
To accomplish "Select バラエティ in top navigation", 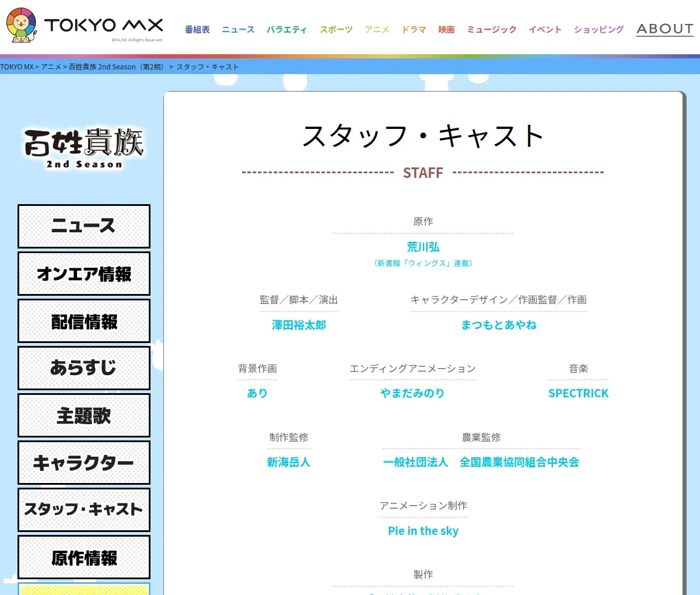I will click(x=286, y=29).
